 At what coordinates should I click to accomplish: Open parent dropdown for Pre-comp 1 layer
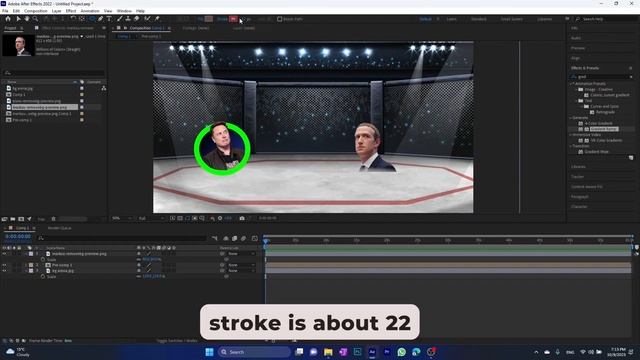tap(242, 265)
